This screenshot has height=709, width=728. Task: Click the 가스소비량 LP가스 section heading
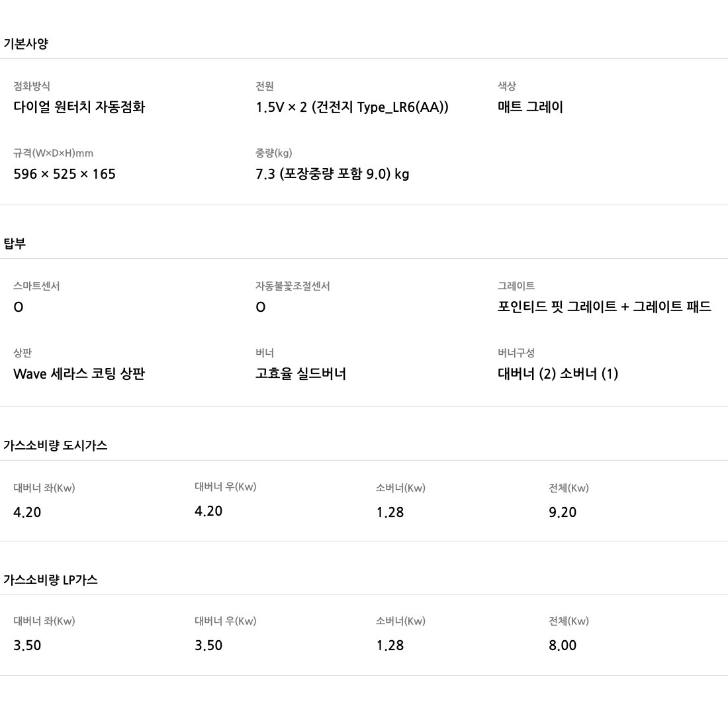click(50, 579)
